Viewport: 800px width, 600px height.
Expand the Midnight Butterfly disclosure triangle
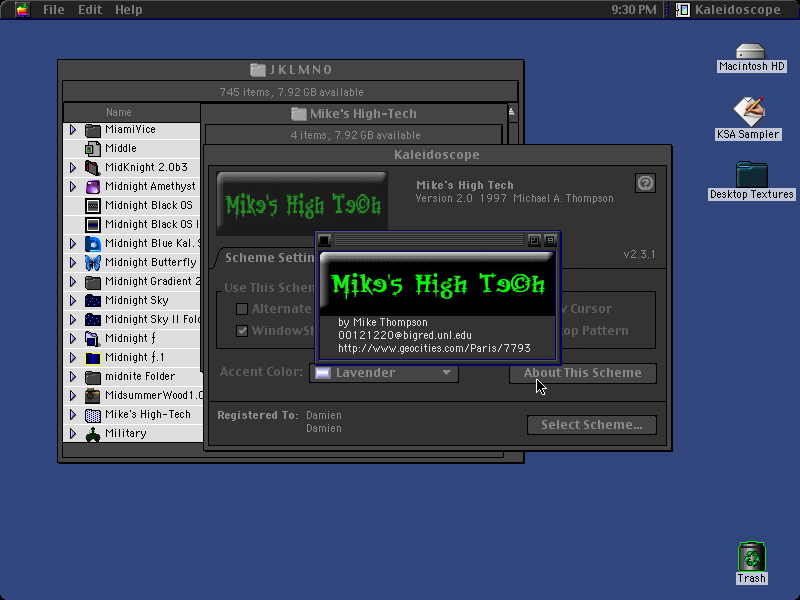point(73,262)
